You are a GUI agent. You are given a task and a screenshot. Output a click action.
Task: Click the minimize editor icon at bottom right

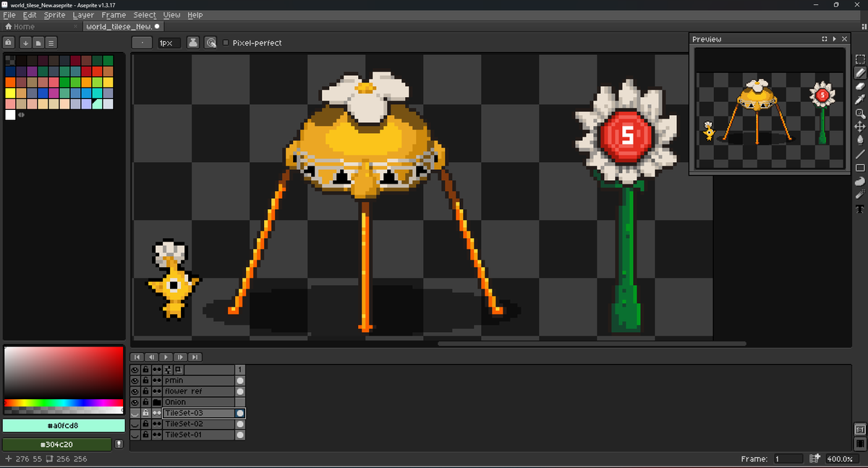[860, 430]
